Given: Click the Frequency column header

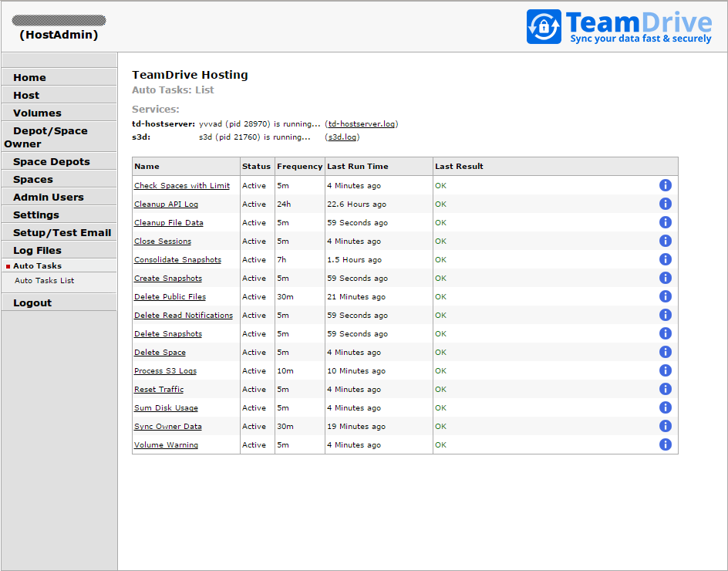Looking at the screenshot, I should pos(299,167).
